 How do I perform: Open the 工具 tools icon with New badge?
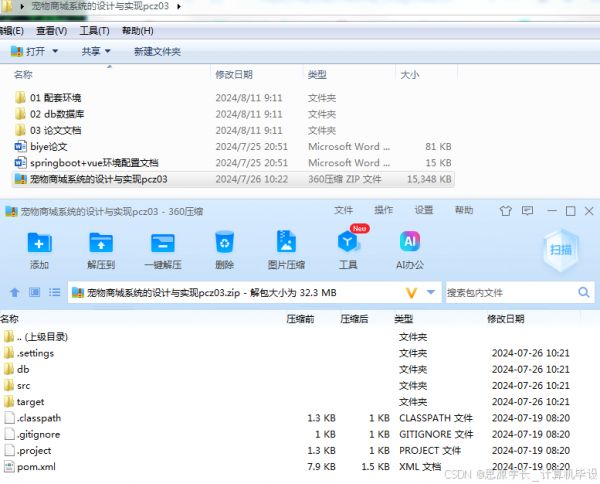pyautogui.click(x=348, y=241)
